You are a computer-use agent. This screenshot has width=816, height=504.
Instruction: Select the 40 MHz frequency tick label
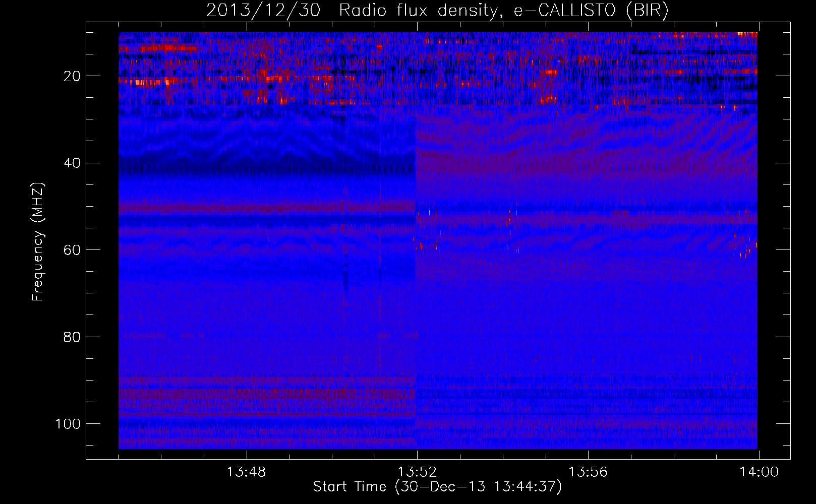tap(72, 163)
